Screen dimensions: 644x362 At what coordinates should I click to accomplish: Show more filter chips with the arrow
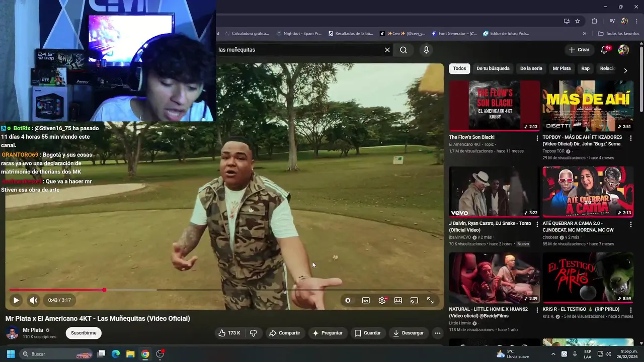tap(625, 70)
